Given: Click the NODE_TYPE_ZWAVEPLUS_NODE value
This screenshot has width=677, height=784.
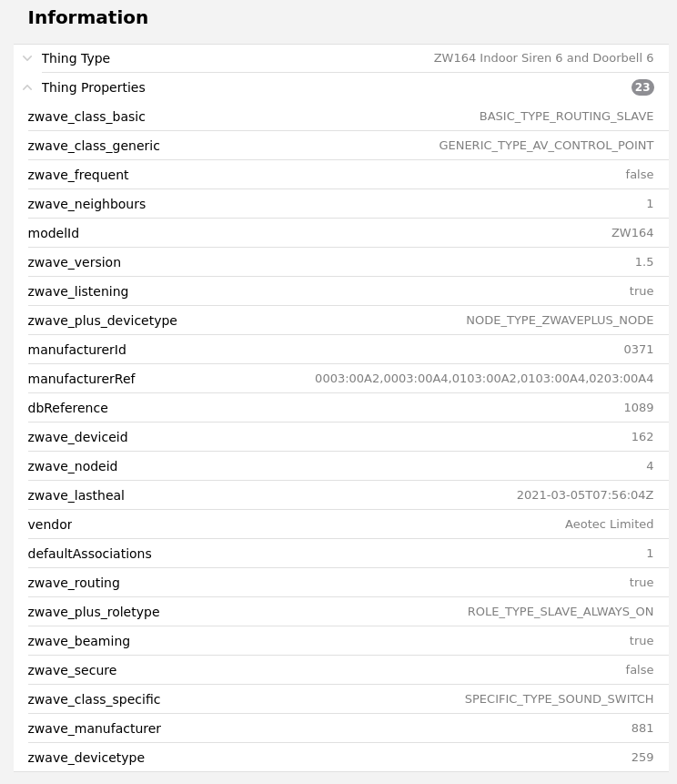Looking at the screenshot, I should (x=560, y=321).
